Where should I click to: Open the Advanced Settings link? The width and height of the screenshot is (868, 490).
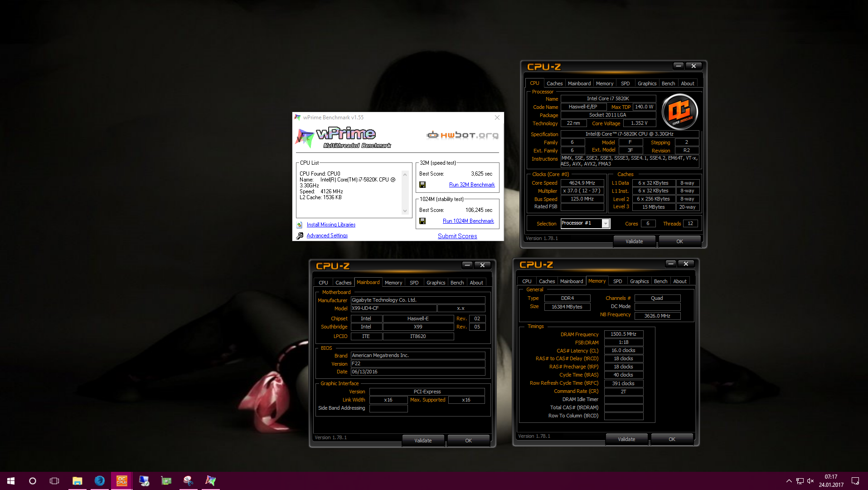(x=327, y=235)
